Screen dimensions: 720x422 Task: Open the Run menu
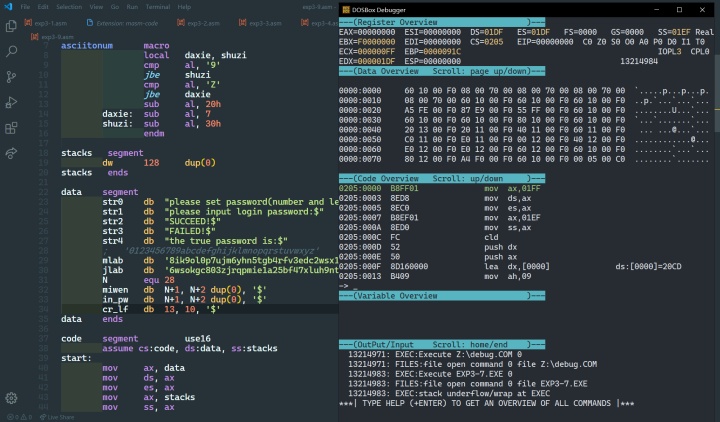[x=132, y=7]
